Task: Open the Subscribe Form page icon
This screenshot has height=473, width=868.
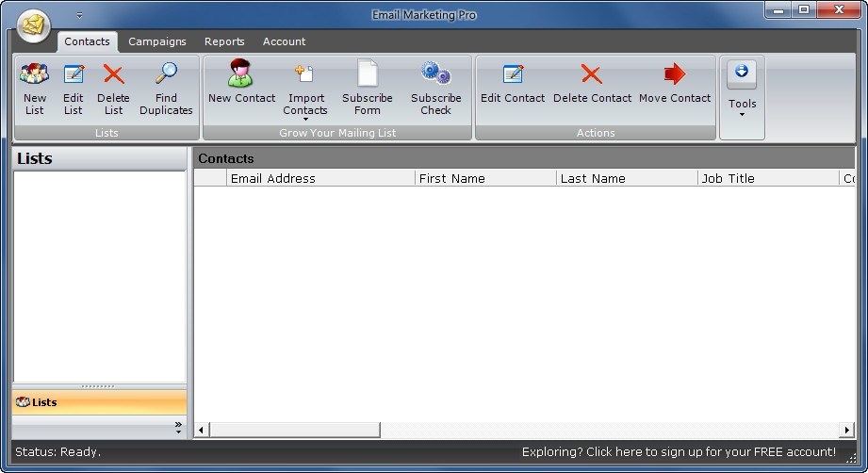Action: (367, 74)
